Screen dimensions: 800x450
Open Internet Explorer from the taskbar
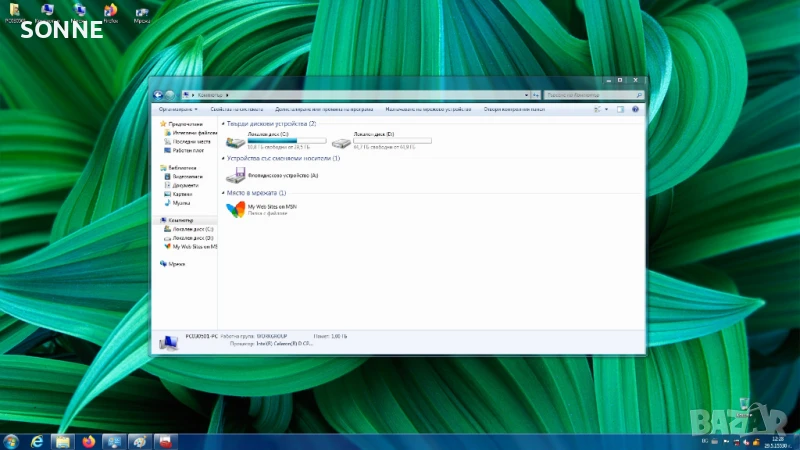pyautogui.click(x=37, y=441)
